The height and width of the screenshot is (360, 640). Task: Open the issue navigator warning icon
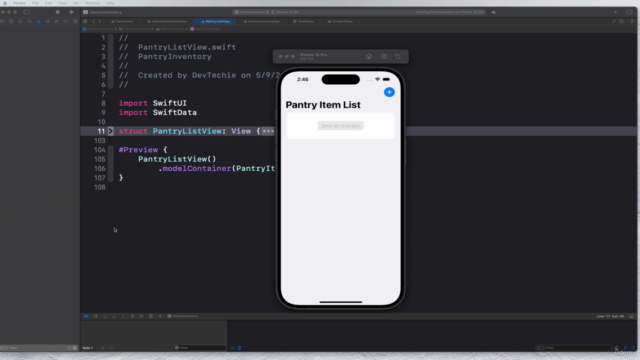pos(39,21)
